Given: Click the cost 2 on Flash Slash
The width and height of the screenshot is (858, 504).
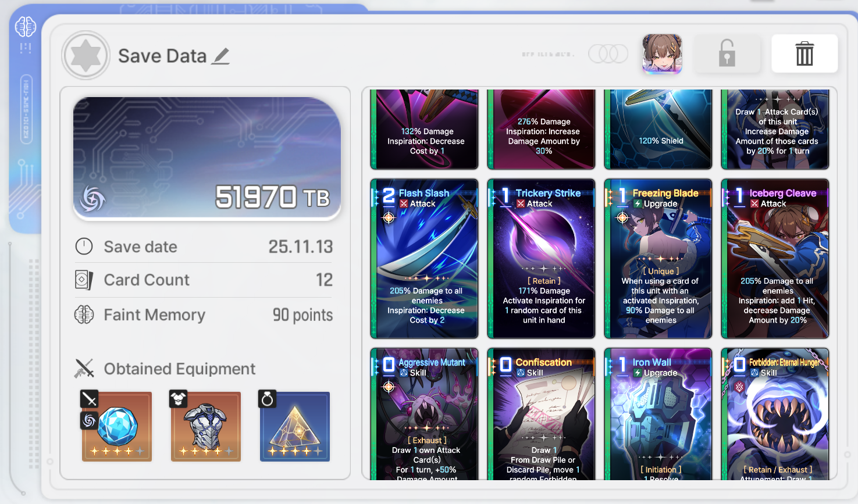Looking at the screenshot, I should (389, 195).
